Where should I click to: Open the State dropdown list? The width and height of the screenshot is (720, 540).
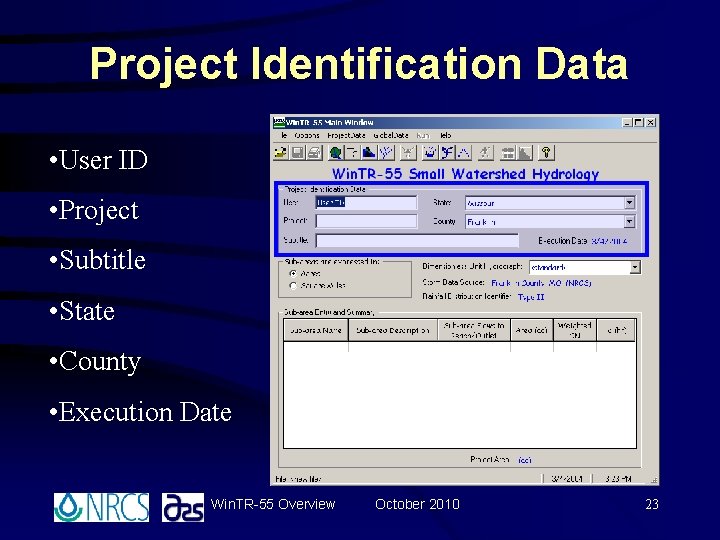coord(630,202)
